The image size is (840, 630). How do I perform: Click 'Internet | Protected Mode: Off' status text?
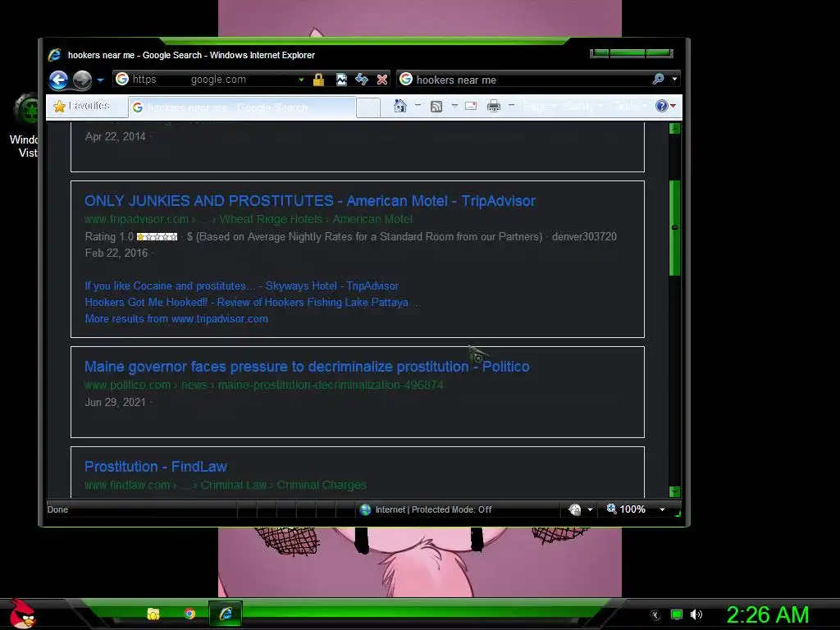point(433,509)
